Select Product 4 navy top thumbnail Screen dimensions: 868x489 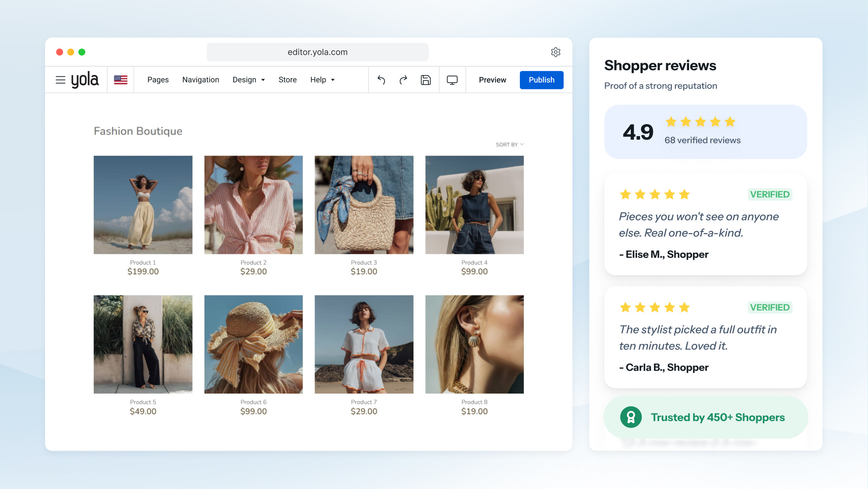[x=474, y=205]
